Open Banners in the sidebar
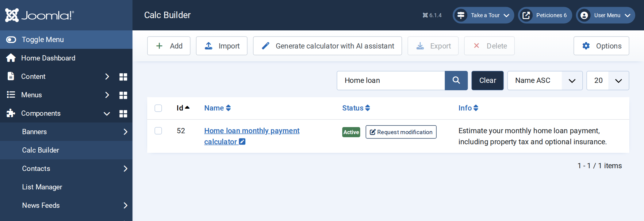Viewport: 644px width, 221px height. 34,132
